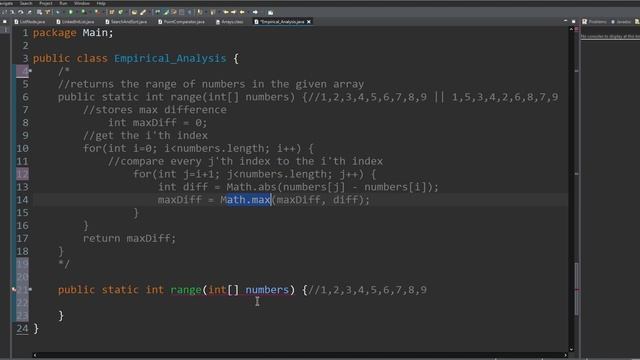The width and height of the screenshot is (640, 360).
Task: Open the Window menu
Action: [x=82, y=3]
